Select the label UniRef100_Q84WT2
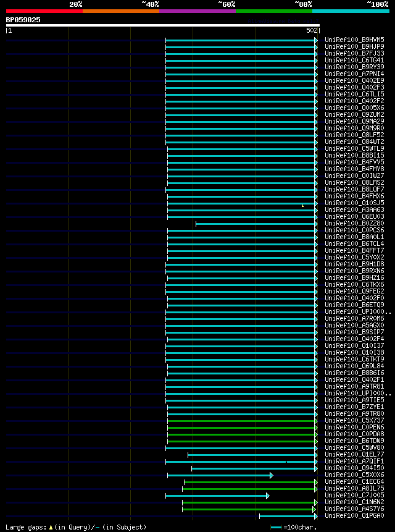The image size is (395, 532). [x=354, y=142]
